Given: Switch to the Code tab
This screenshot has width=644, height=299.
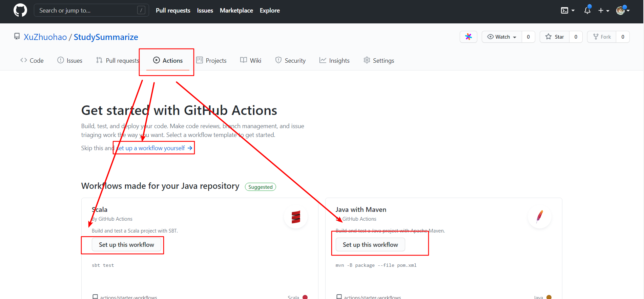Looking at the screenshot, I should pyautogui.click(x=32, y=60).
